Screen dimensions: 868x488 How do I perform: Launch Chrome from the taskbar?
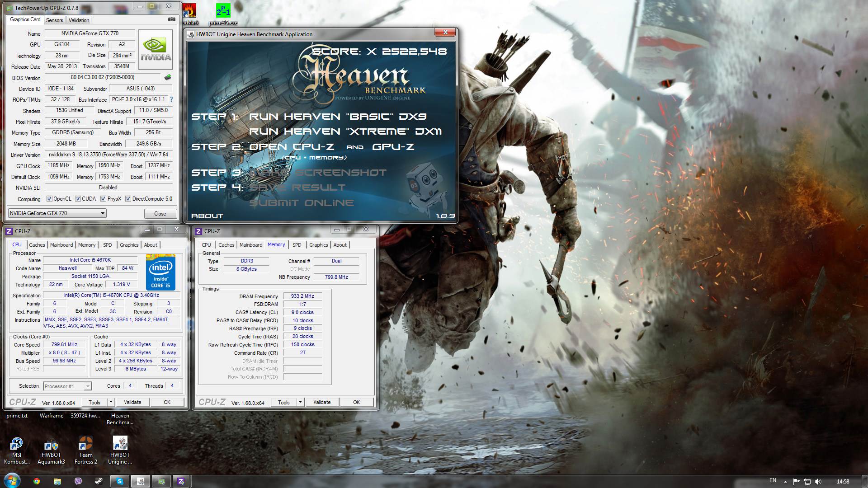coord(37,481)
